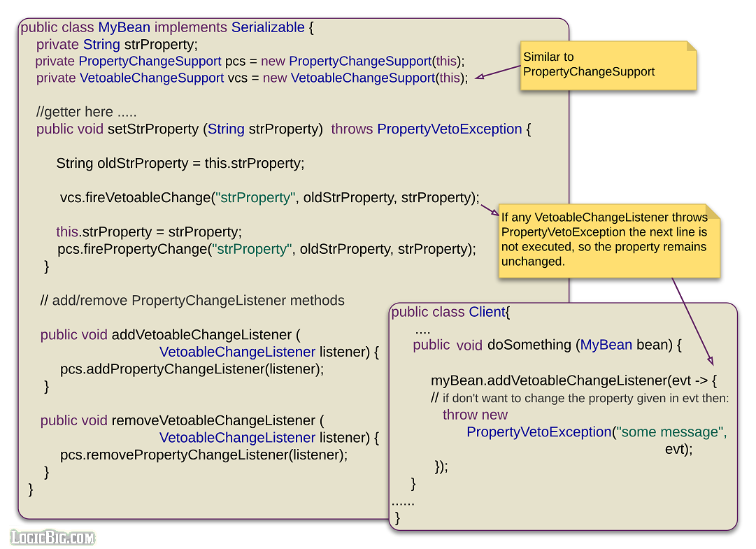756x549 pixels.
Task: Click the folded corner of the first sticky note
Action: pyautogui.click(x=691, y=45)
